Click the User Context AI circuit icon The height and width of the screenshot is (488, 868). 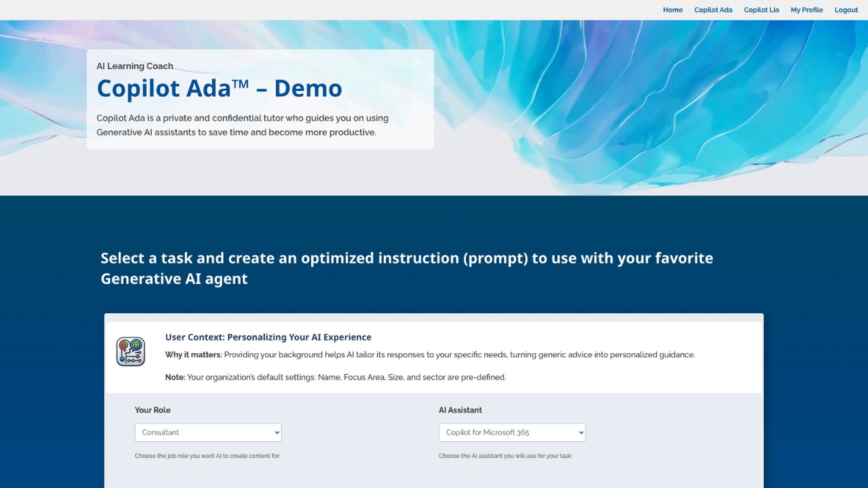[130, 352]
